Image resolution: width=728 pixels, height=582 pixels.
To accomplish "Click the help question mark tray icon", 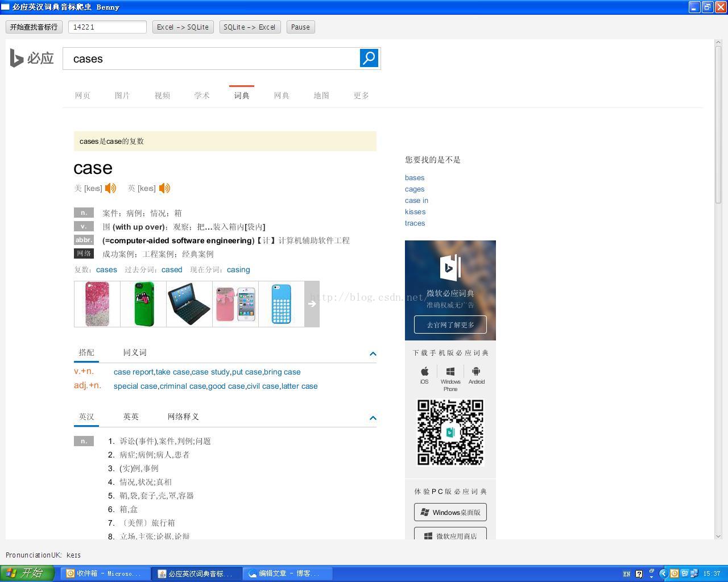I will [639, 574].
